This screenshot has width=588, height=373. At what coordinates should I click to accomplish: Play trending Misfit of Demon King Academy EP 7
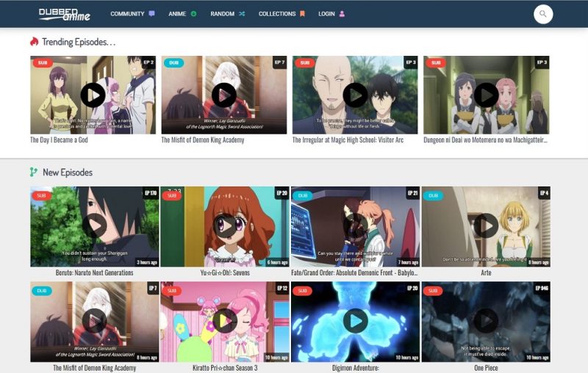coord(224,95)
